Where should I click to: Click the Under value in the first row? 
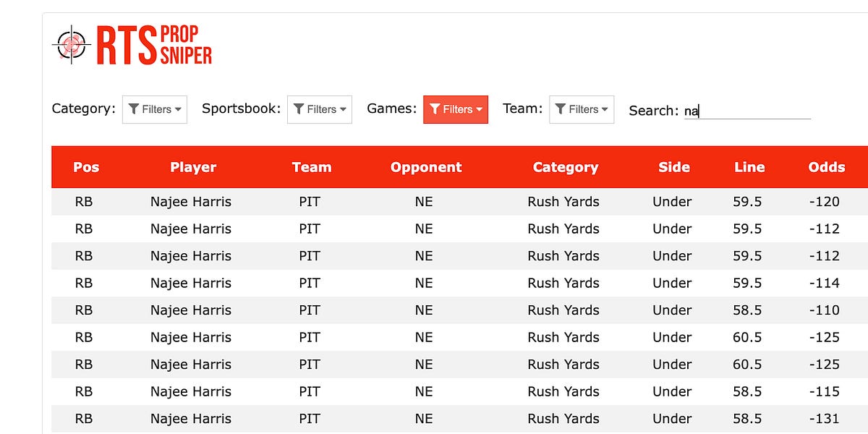pos(673,201)
